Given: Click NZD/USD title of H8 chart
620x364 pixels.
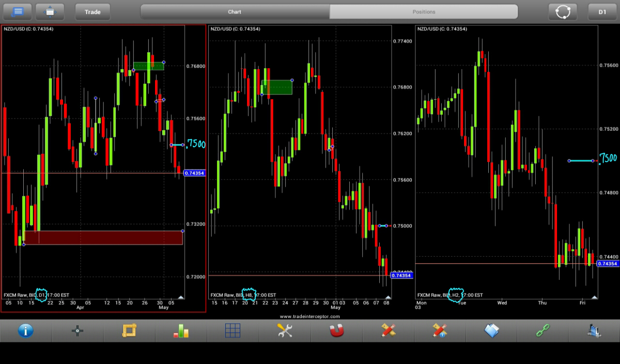Looking at the screenshot, I should 235,29.
